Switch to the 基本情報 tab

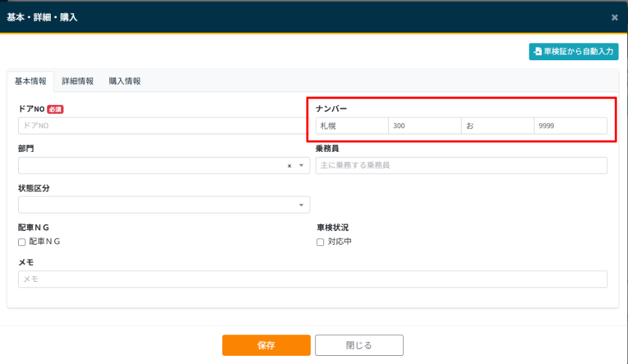(x=30, y=82)
